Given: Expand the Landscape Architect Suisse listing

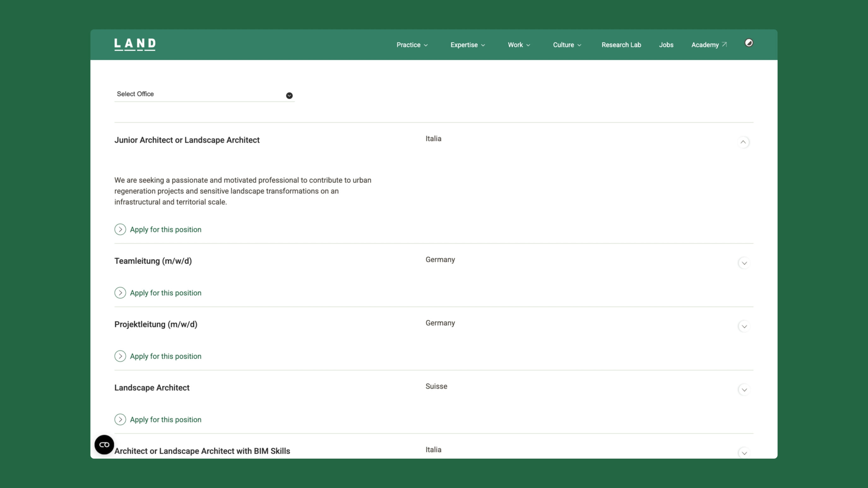Looking at the screenshot, I should coord(744,390).
